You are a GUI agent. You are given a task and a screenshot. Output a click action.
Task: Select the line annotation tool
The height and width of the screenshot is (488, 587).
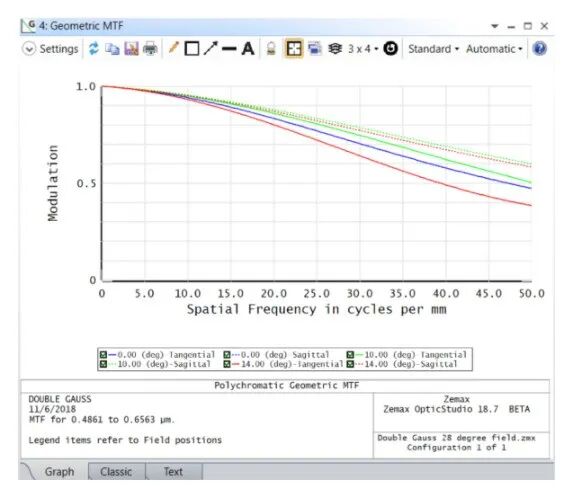point(229,49)
